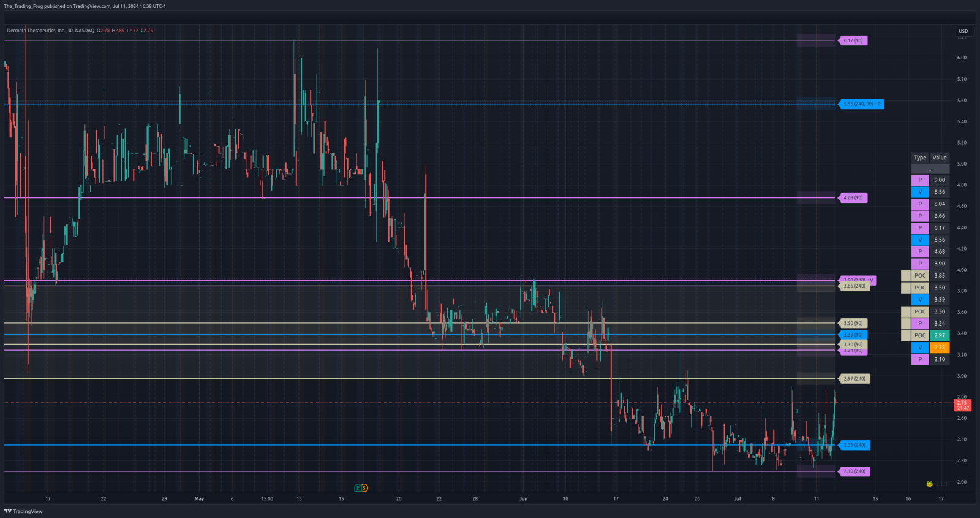This screenshot has width=980, height=518.
Task: Click the orange highlighted 2.35 value cell
Action: tap(940, 348)
